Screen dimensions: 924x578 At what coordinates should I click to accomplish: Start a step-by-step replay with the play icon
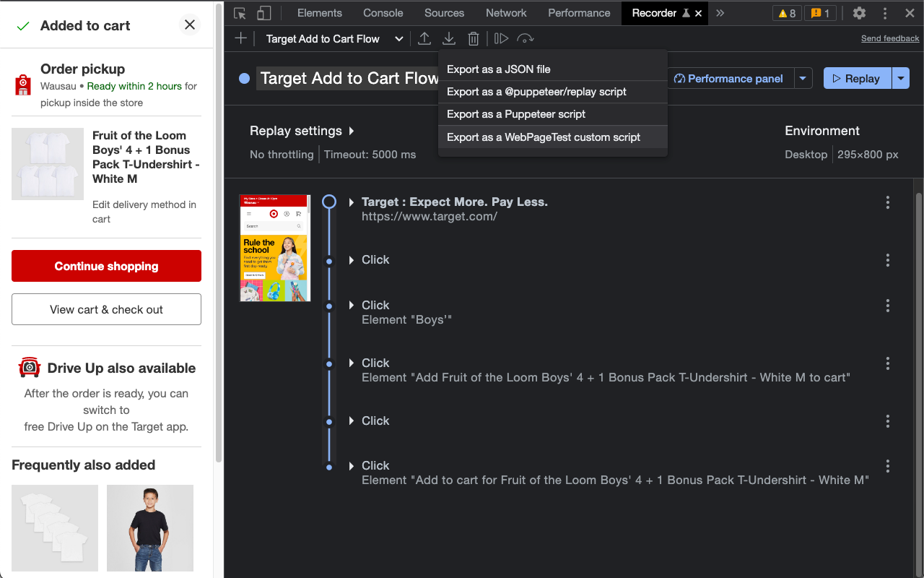coord(501,38)
